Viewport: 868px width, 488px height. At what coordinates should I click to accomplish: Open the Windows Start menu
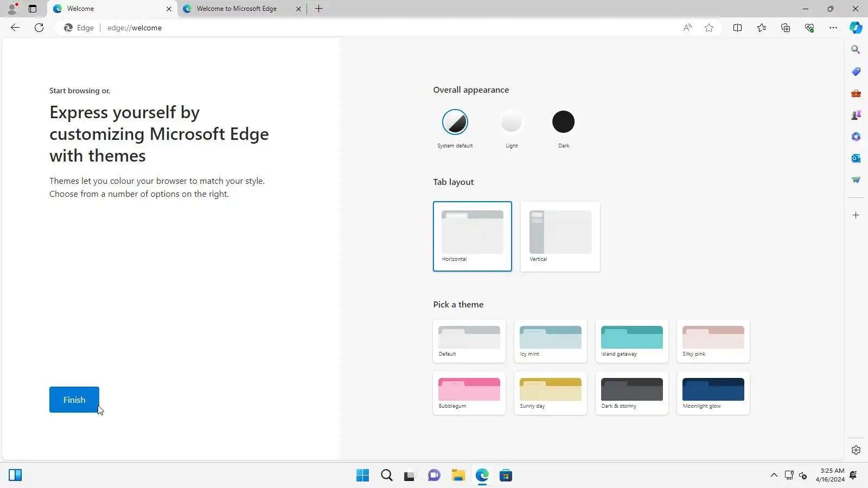pos(362,476)
